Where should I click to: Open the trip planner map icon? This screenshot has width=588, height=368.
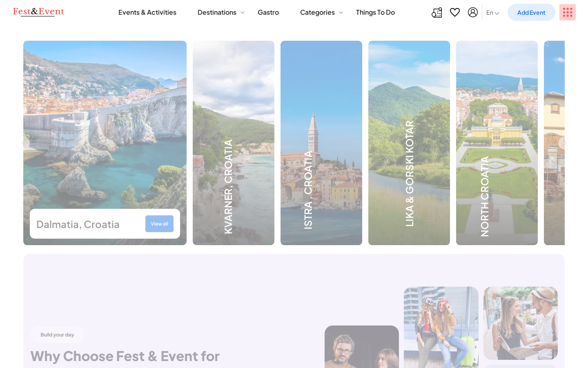[x=437, y=12]
